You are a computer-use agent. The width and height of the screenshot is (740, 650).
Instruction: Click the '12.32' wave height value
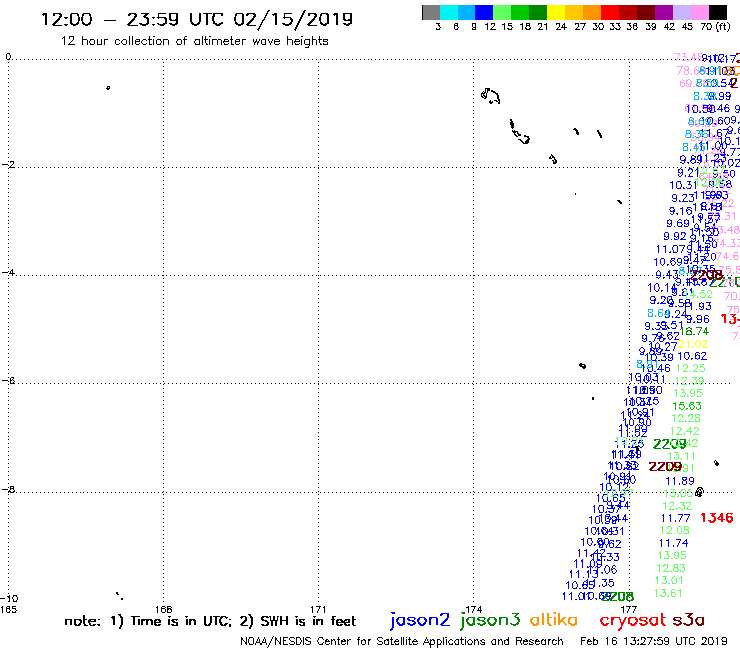pyautogui.click(x=677, y=506)
